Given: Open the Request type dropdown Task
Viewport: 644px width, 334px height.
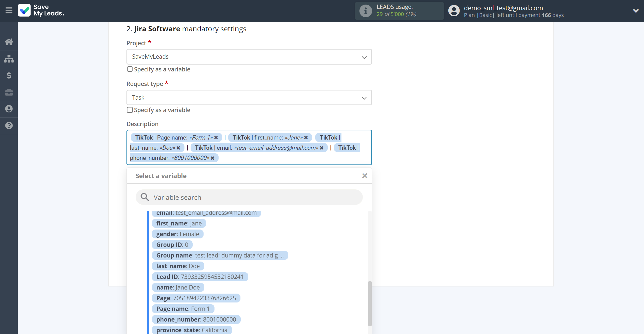Looking at the screenshot, I should [x=249, y=98].
